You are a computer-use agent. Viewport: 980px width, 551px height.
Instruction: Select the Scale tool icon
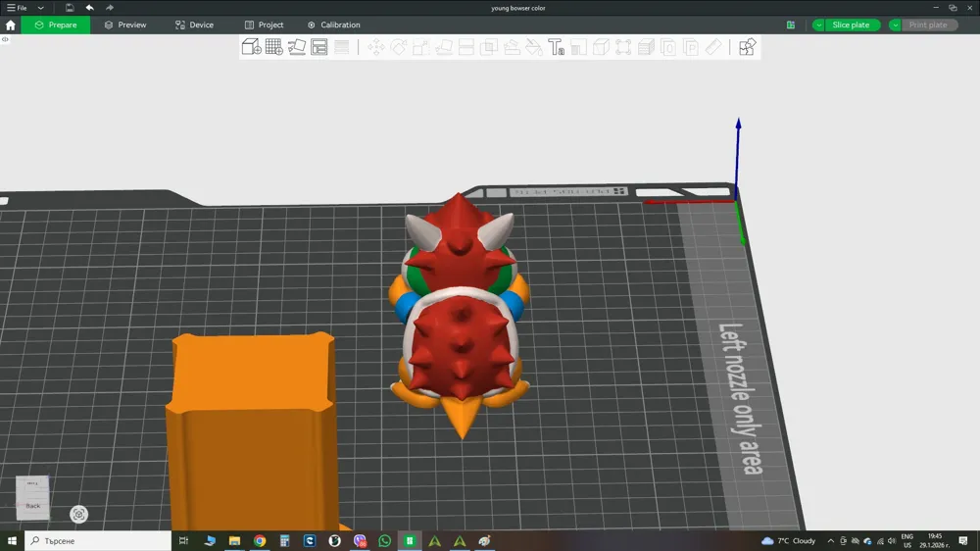421,47
